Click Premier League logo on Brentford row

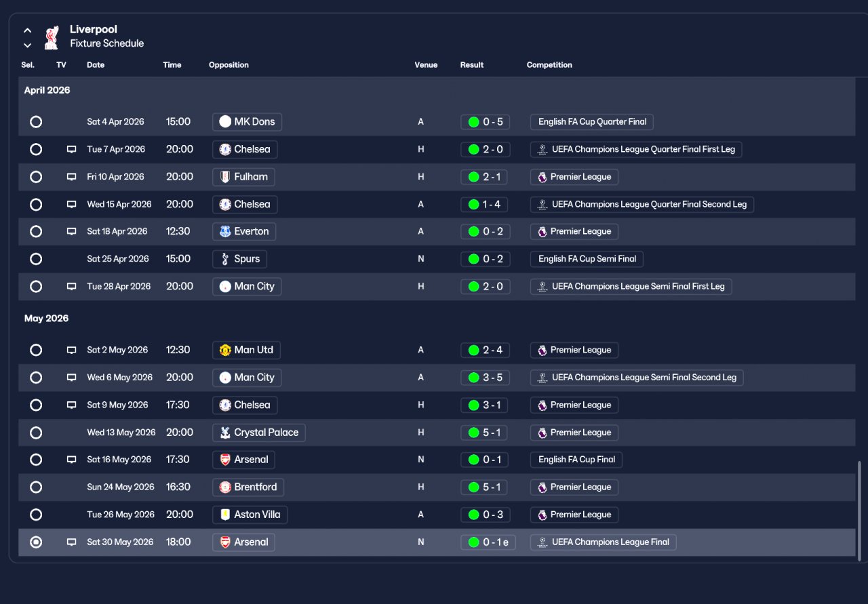coord(542,487)
